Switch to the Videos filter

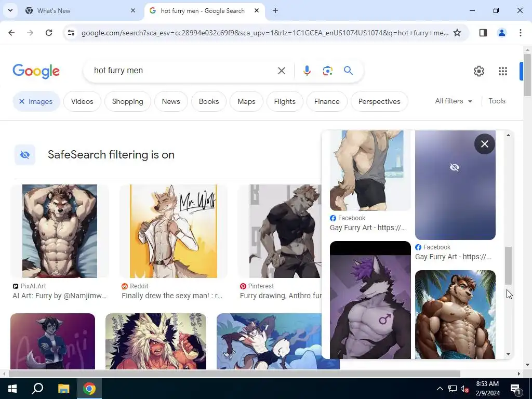82,101
